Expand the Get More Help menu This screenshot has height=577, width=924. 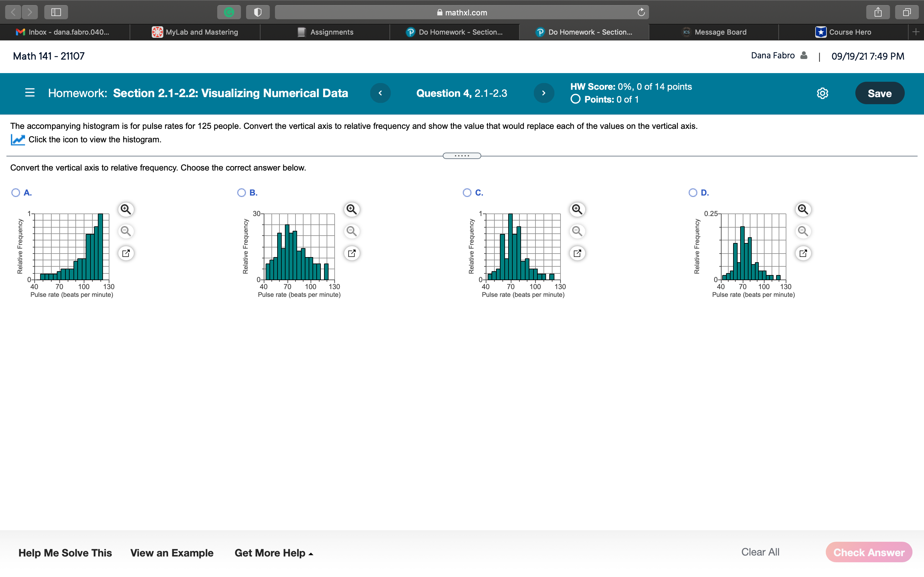click(273, 553)
